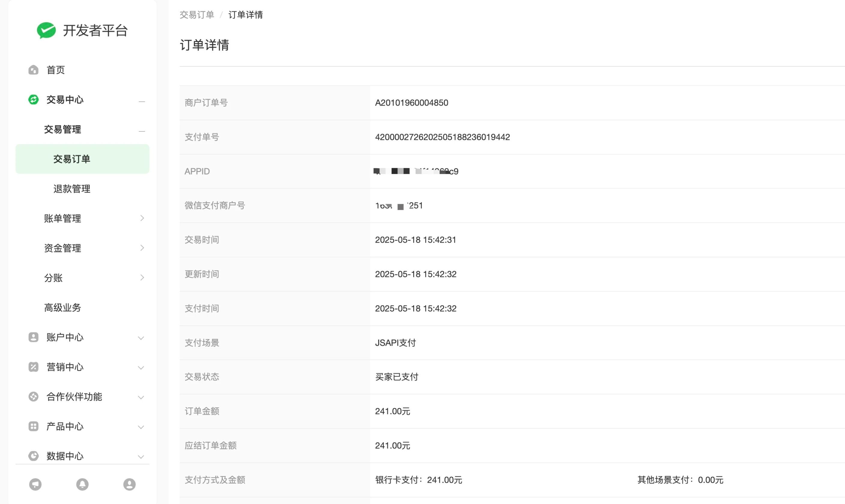Open 高级业务 menu item
The image size is (845, 504).
tap(62, 308)
